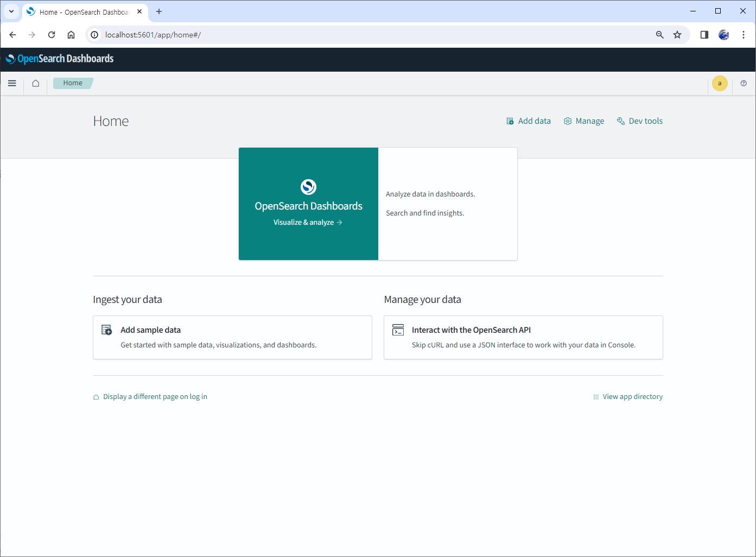Click 'Analyze data in dashboards.' text
This screenshot has height=557, width=756.
coord(430,194)
